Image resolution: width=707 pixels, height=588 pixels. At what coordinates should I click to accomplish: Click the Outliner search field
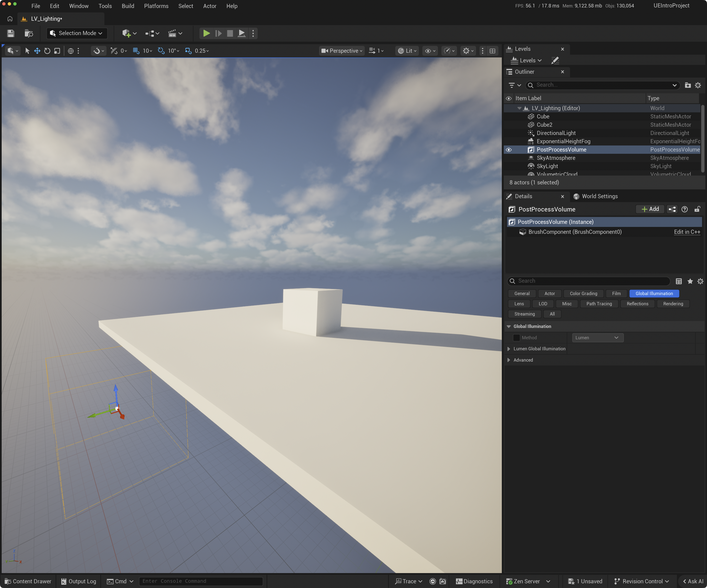[x=602, y=85]
